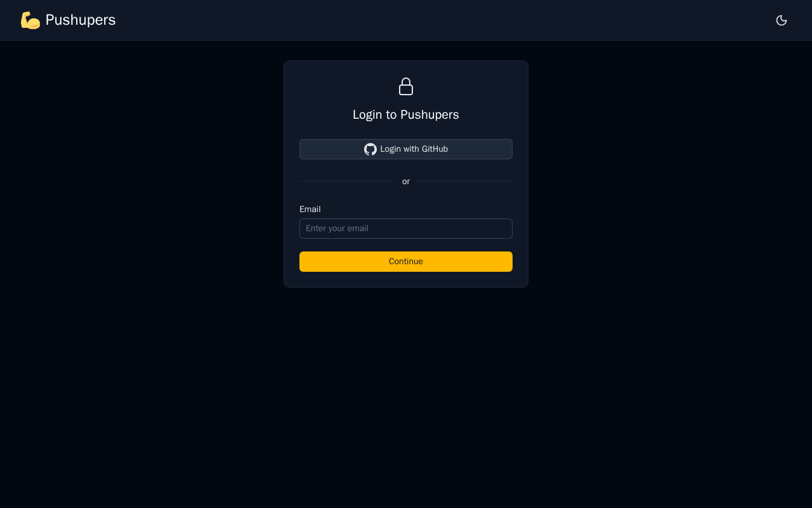Click the padlock icon above the heading
This screenshot has width=812, height=508.
pyautogui.click(x=406, y=86)
